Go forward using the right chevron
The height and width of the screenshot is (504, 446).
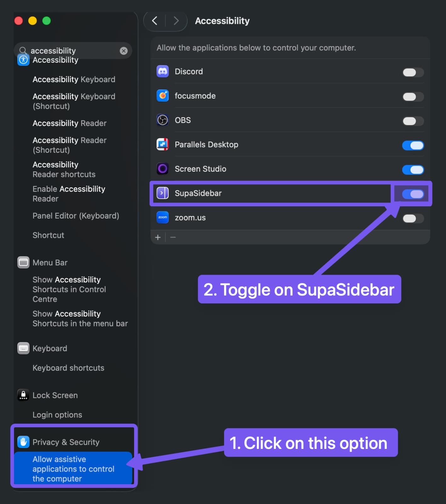[x=176, y=21]
